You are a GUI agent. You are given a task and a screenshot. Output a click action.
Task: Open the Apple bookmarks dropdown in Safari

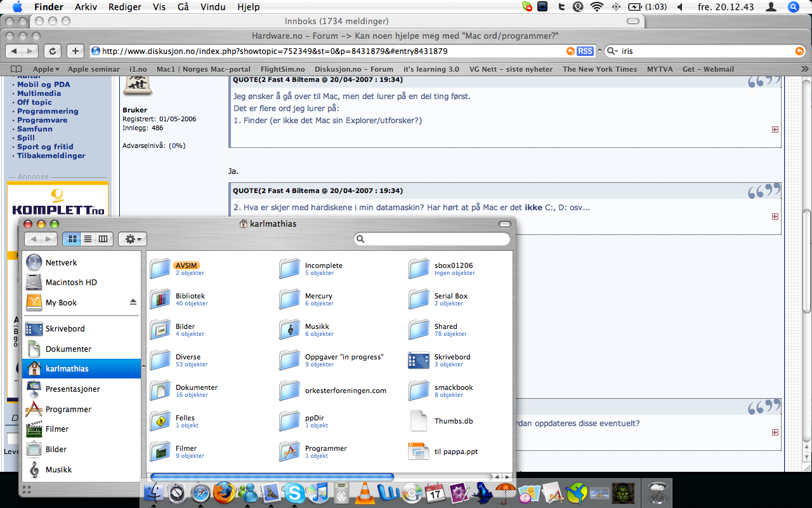tap(46, 69)
